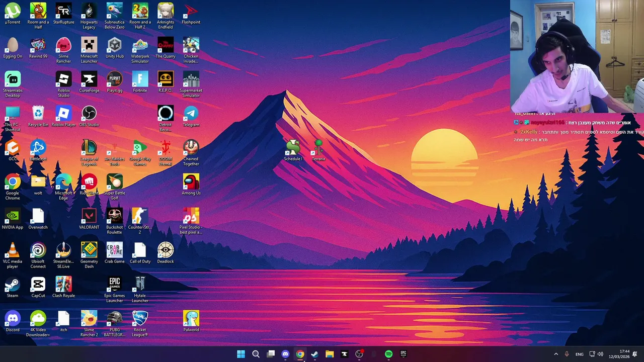Select the Google Play Games icon
The width and height of the screenshot is (644, 362).
(140, 153)
